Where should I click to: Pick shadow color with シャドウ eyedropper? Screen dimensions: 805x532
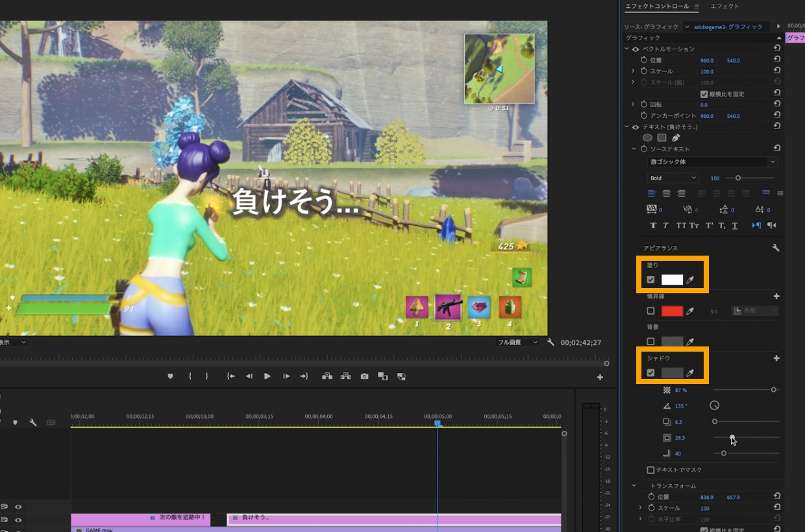[691, 373]
